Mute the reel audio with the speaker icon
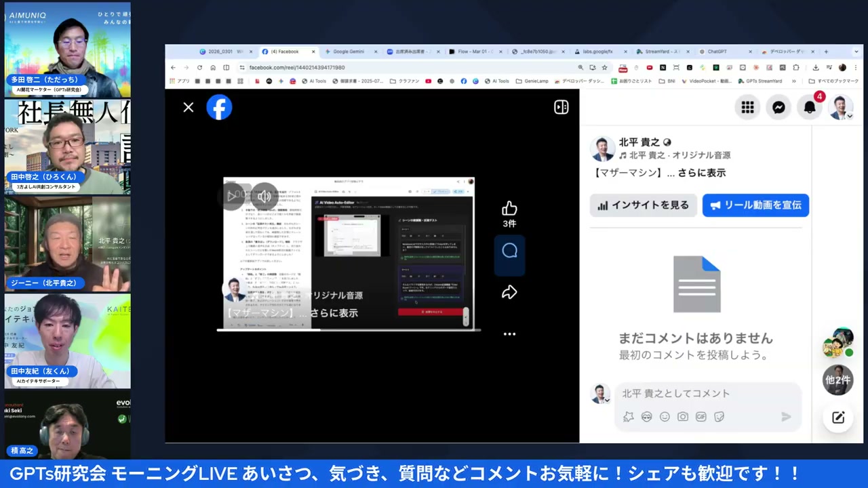This screenshot has height=488, width=868. [264, 196]
